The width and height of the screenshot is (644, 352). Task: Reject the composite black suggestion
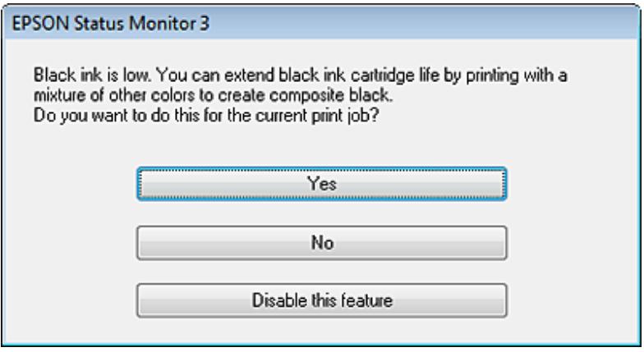(322, 243)
